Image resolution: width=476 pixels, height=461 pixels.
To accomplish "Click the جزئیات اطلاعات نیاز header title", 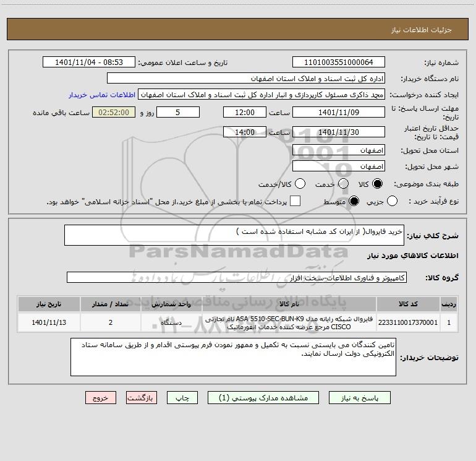I will [421, 30].
